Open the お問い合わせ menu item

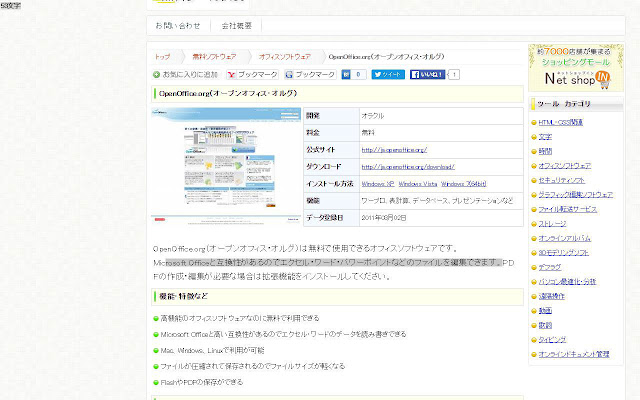click(x=178, y=26)
